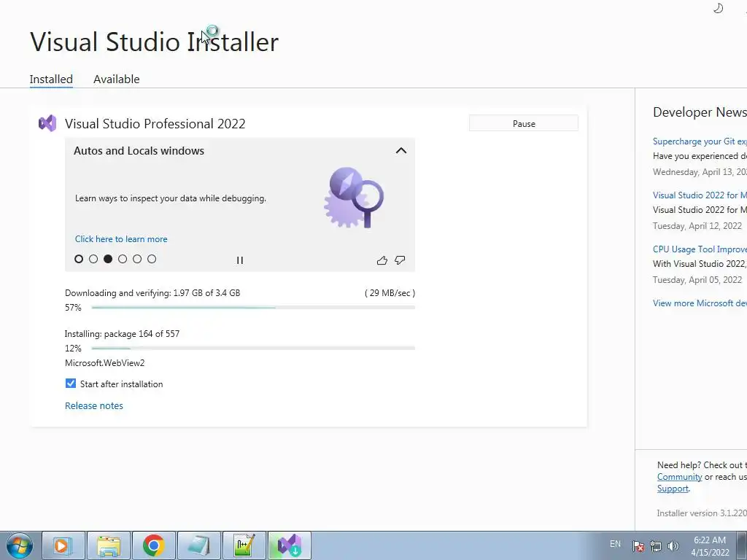Select the second slideshow dot
This screenshot has width=747, height=560.
93,259
